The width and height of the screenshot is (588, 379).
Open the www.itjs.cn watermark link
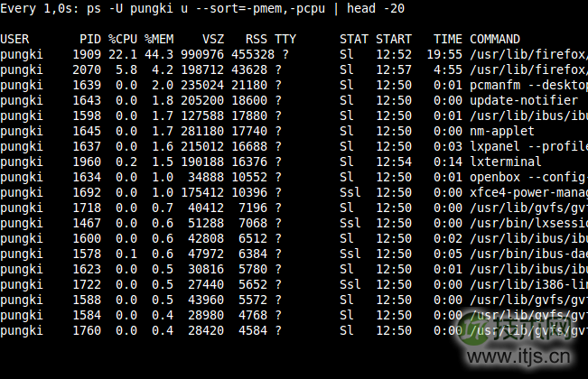[x=532, y=365]
